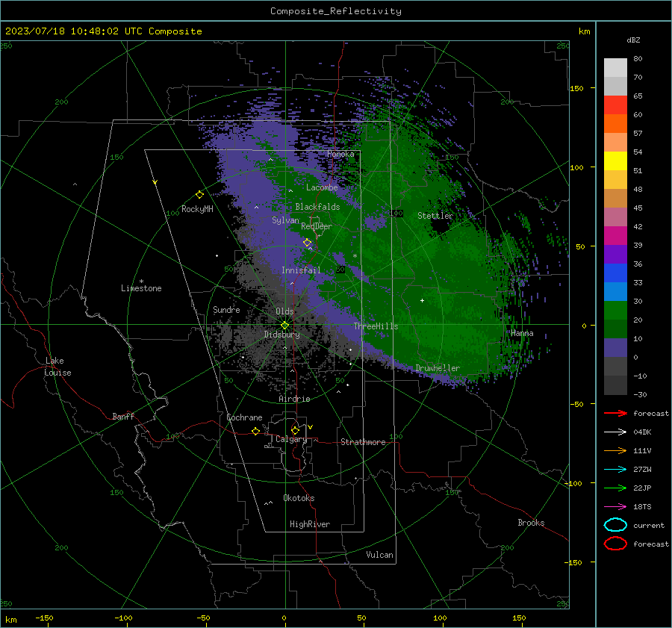
Task: Click the Ponoka town label
Action: coord(340,154)
